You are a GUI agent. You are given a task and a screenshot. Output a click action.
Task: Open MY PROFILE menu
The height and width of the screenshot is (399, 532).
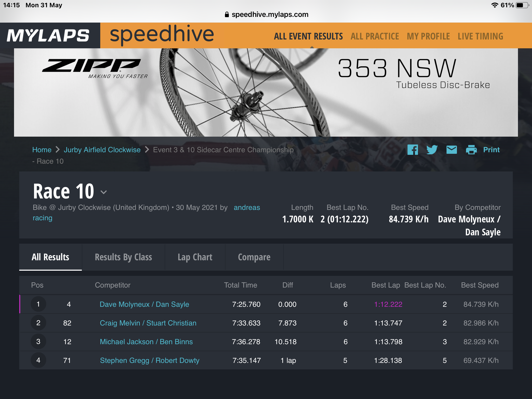coord(428,36)
